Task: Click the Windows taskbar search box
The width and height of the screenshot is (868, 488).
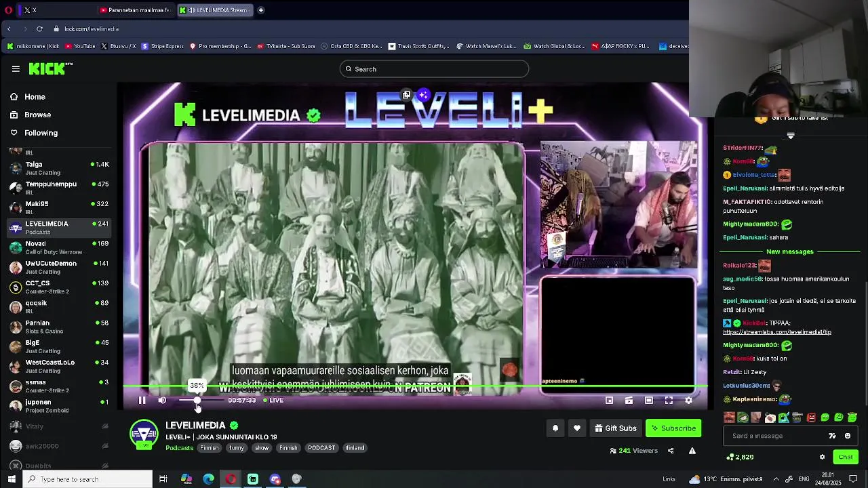Action: (x=87, y=479)
